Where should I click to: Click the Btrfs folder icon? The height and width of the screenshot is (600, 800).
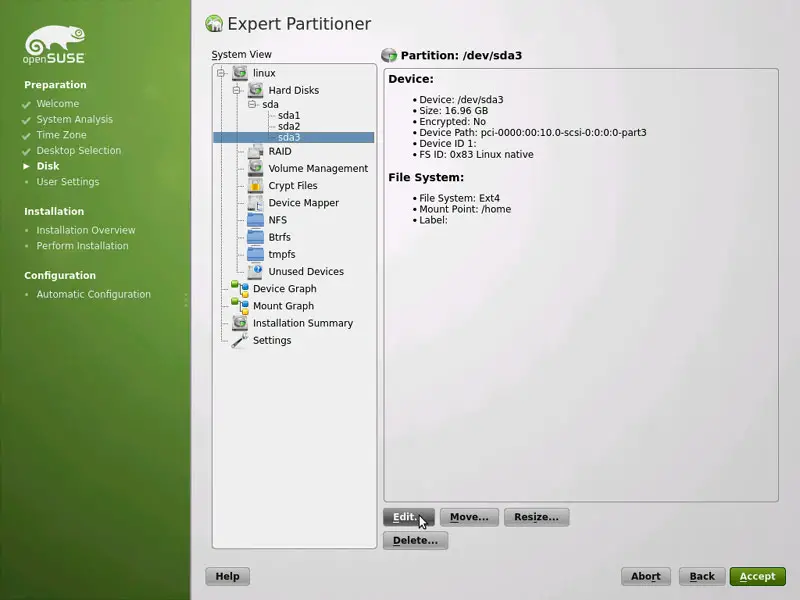tap(255, 237)
